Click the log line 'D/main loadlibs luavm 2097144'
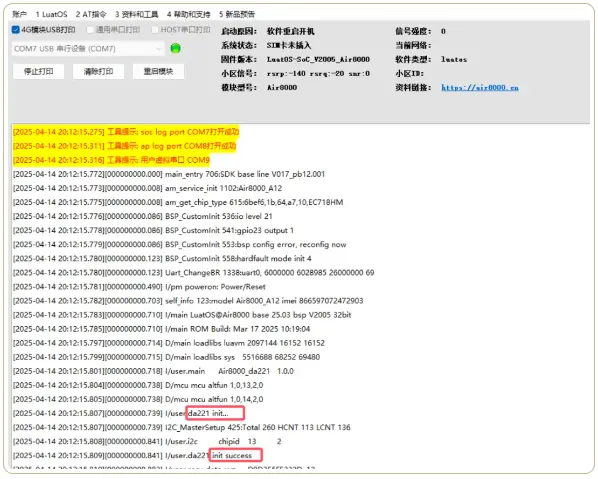 (169, 343)
